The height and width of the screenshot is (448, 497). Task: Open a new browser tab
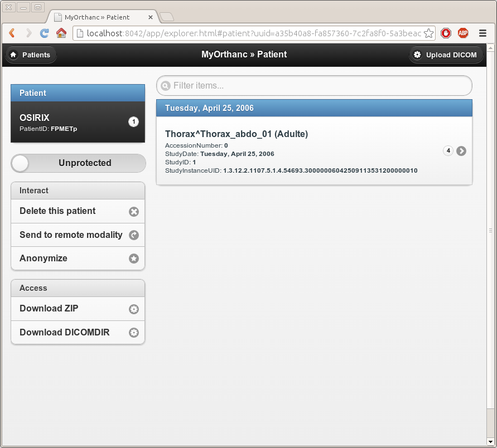click(x=166, y=17)
